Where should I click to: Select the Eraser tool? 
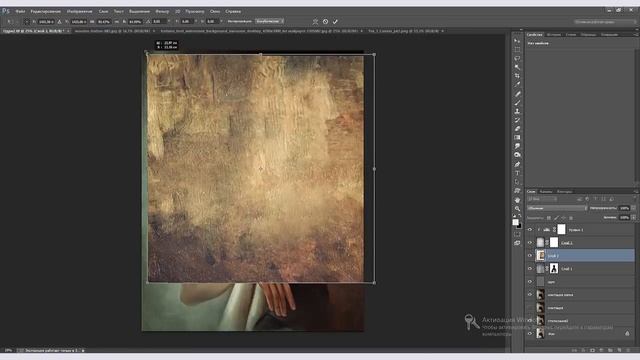517,129
